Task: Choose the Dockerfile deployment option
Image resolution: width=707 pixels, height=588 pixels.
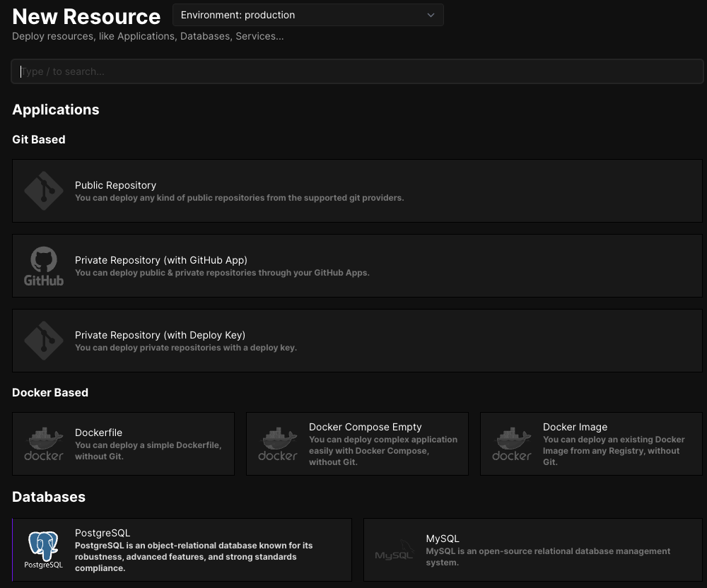Action: point(123,444)
